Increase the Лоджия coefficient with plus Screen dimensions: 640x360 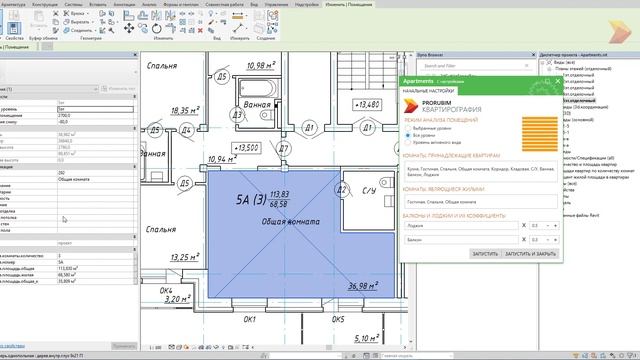click(555, 226)
